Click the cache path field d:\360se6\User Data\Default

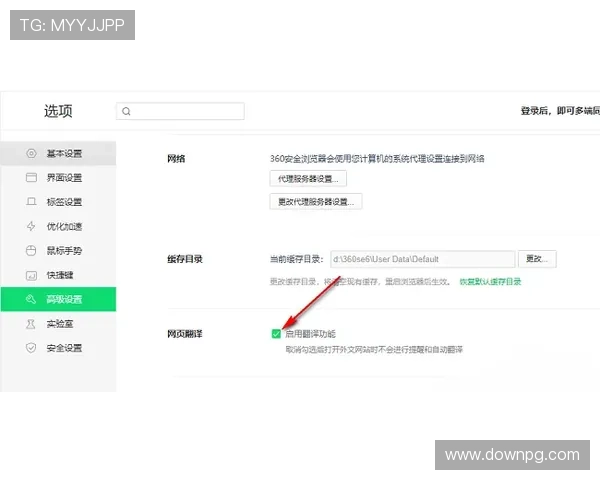tap(422, 259)
